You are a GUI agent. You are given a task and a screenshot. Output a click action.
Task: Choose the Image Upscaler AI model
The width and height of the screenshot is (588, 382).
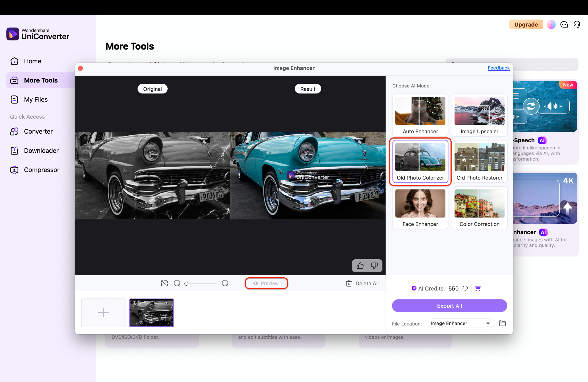(x=479, y=115)
